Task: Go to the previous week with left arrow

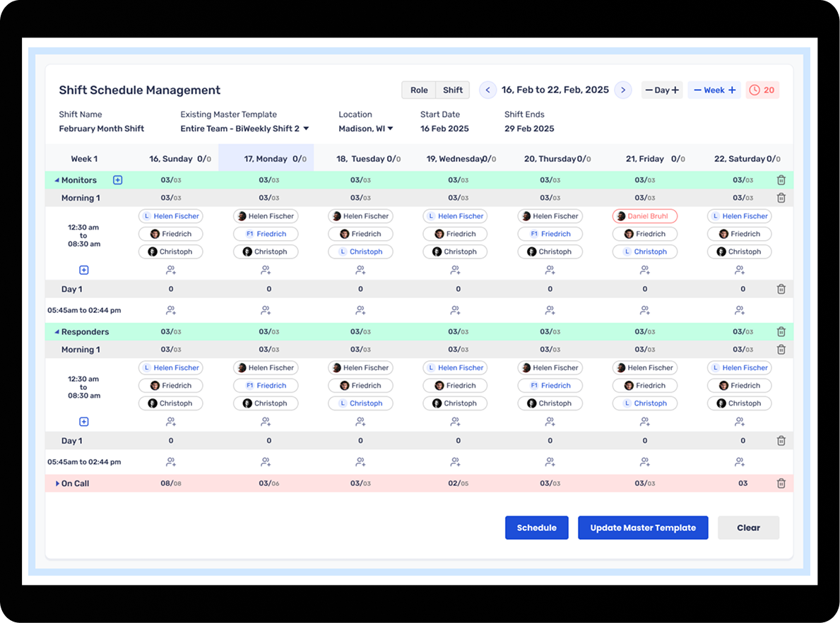Action: (487, 90)
